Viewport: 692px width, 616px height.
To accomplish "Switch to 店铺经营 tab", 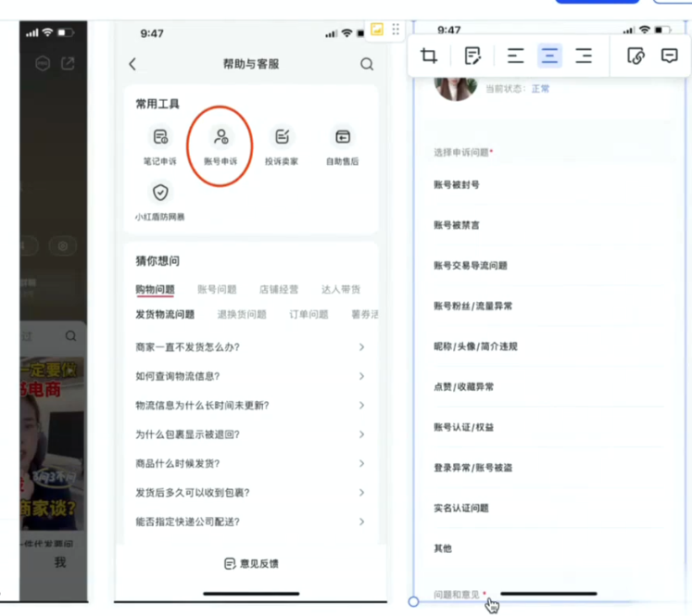I will click(x=279, y=289).
